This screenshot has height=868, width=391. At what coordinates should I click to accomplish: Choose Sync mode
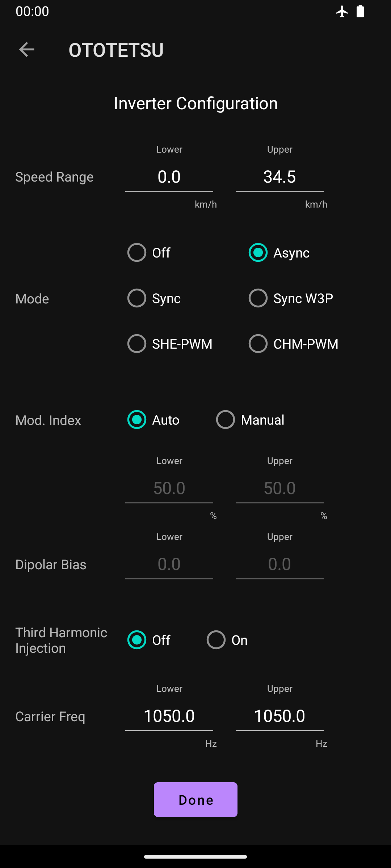tap(137, 298)
